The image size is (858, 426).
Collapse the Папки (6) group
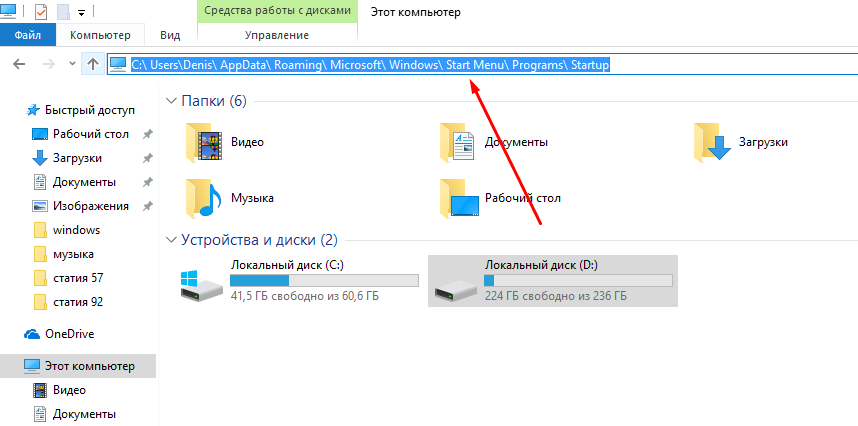172,101
